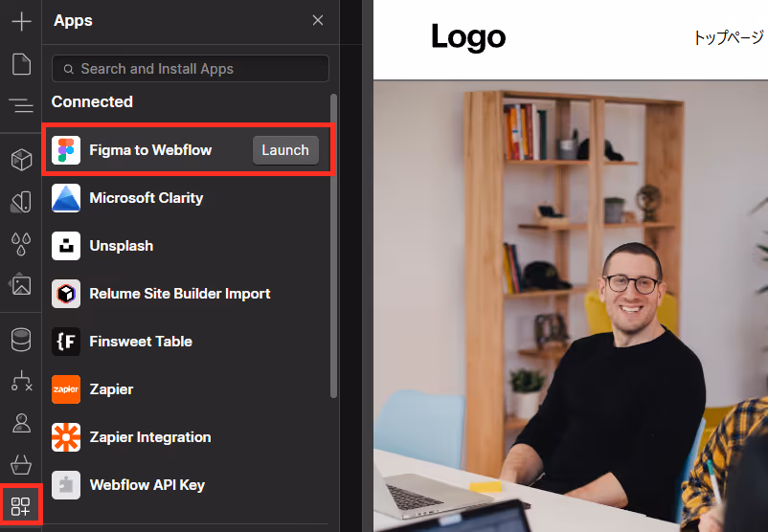Click the orange Zapier app icon

(x=66, y=389)
